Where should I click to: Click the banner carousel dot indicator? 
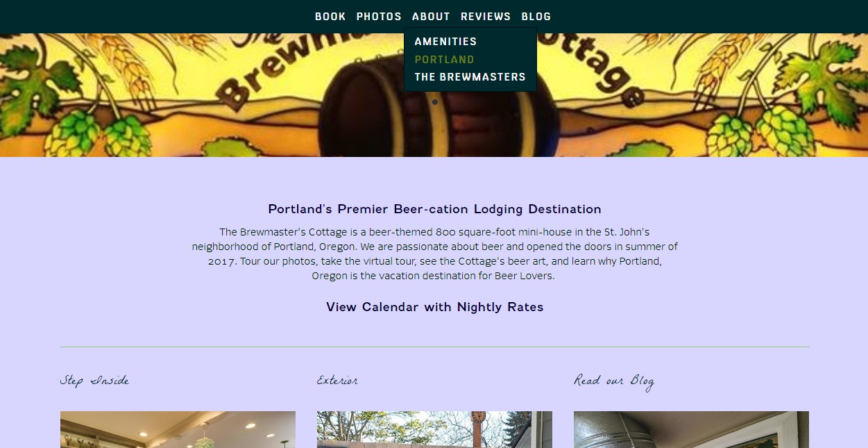(435, 102)
